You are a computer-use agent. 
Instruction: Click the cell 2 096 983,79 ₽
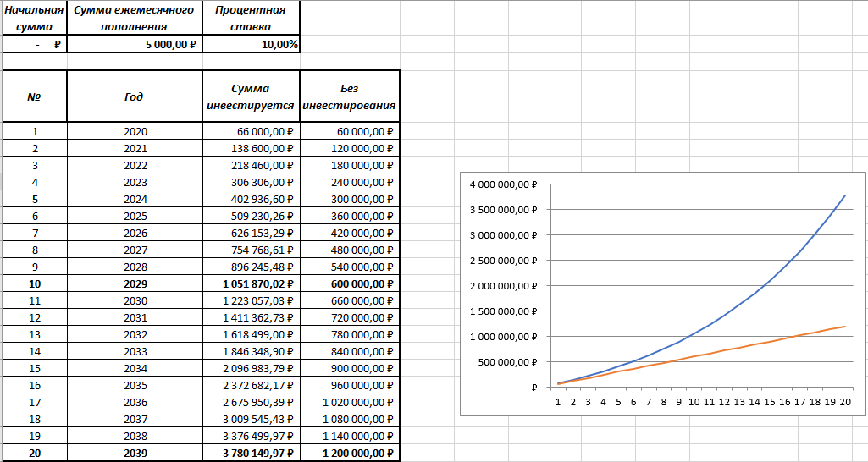251,368
